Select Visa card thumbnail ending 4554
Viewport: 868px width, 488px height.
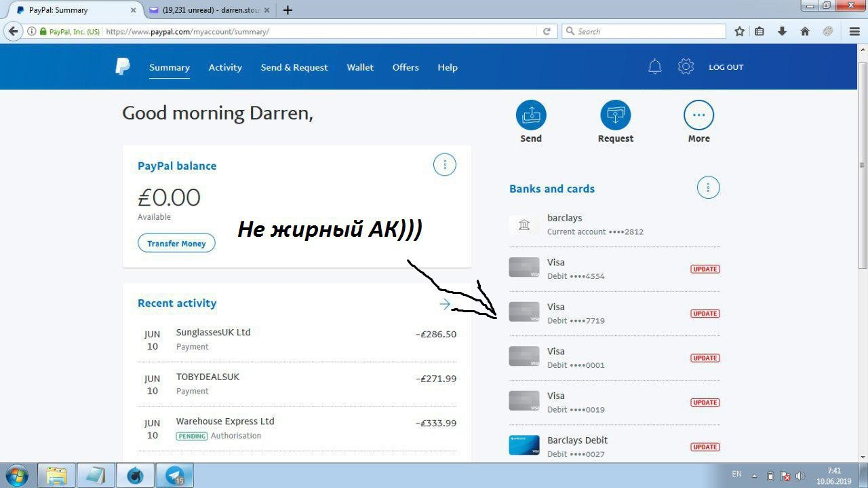[x=524, y=268]
